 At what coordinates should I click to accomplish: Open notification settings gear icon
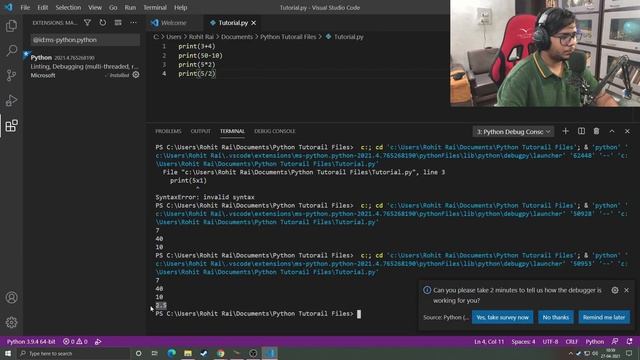click(615, 290)
